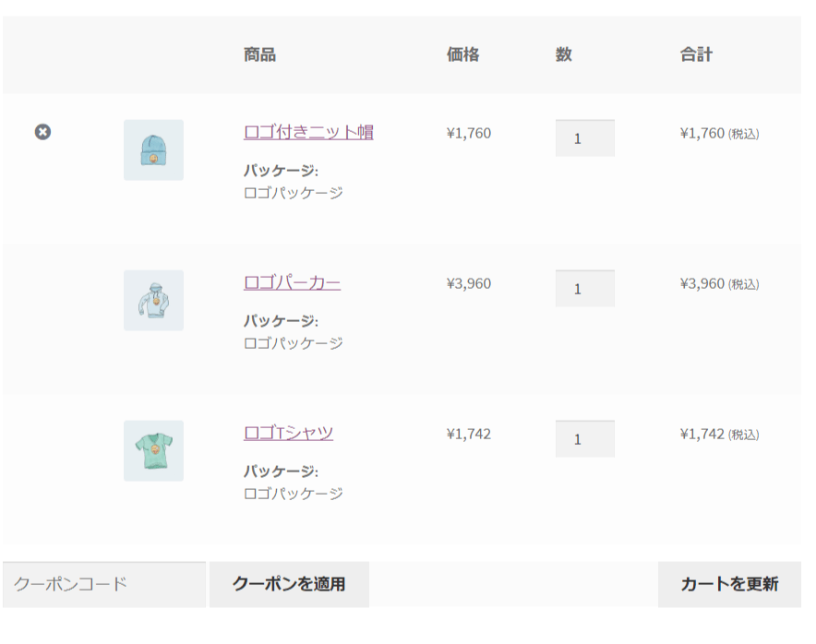
Task: Focus the quantity field for ロゴパーカー
Action: tap(585, 288)
